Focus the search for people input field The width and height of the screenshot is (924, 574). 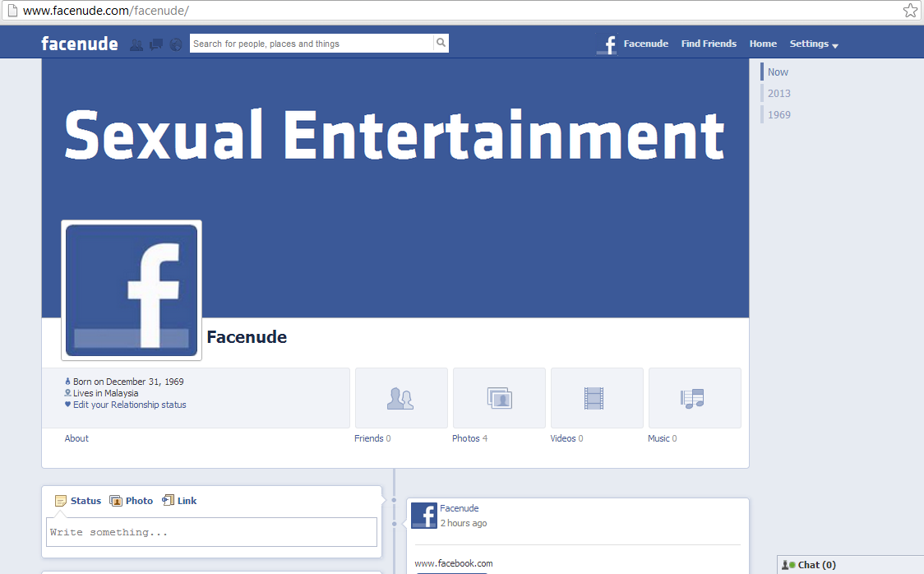coord(311,43)
